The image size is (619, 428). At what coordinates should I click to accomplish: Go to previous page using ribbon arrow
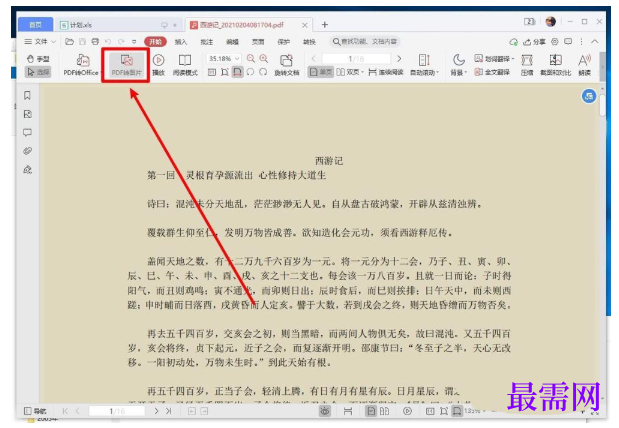[x=313, y=58]
